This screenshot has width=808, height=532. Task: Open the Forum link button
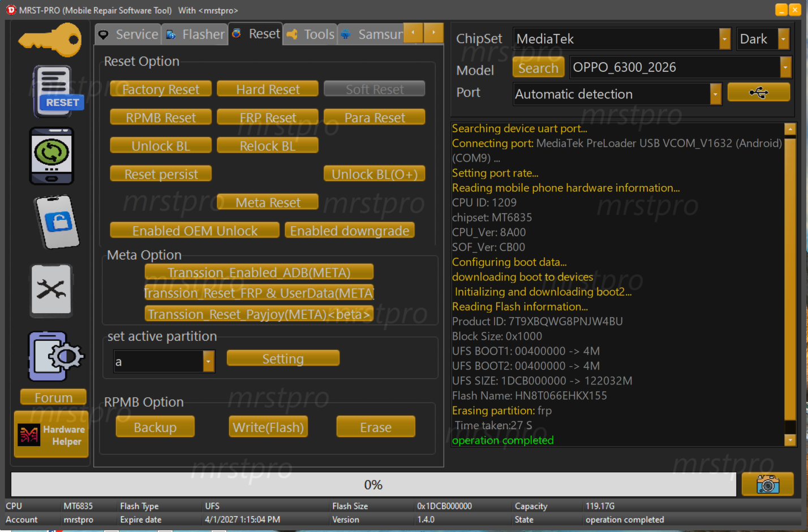(53, 397)
